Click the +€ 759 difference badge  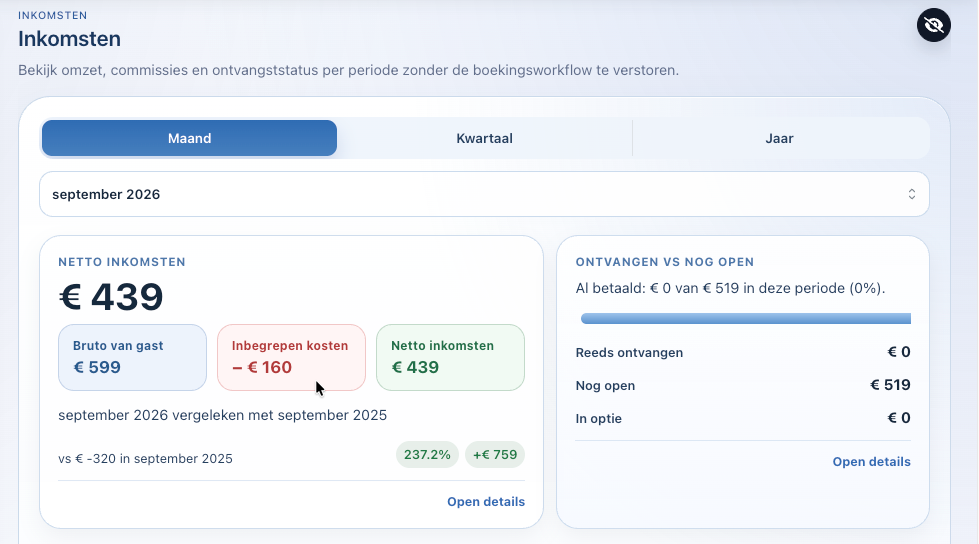pyautogui.click(x=494, y=455)
